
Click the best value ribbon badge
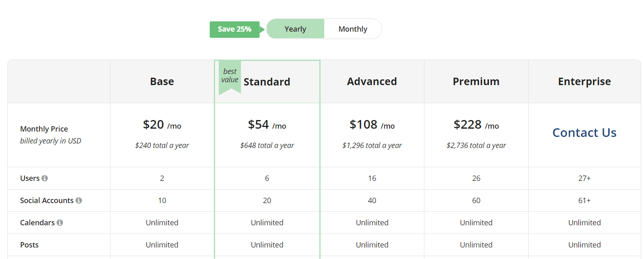click(x=229, y=76)
